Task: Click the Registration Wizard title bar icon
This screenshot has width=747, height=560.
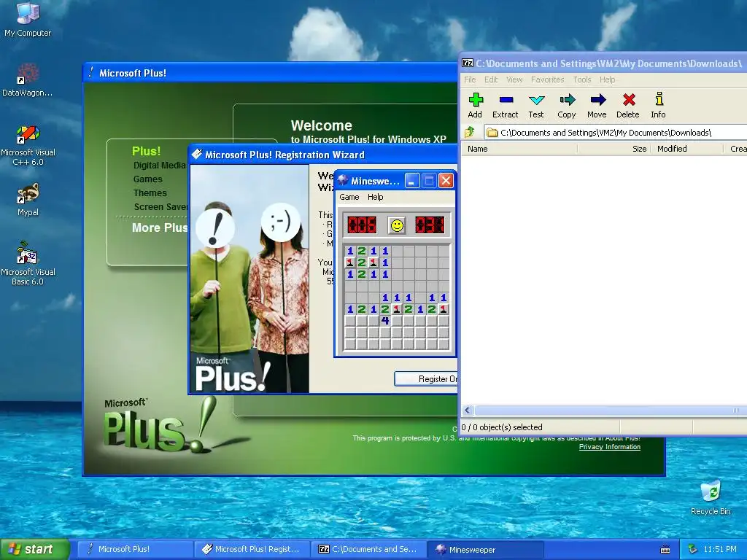Action: click(196, 155)
